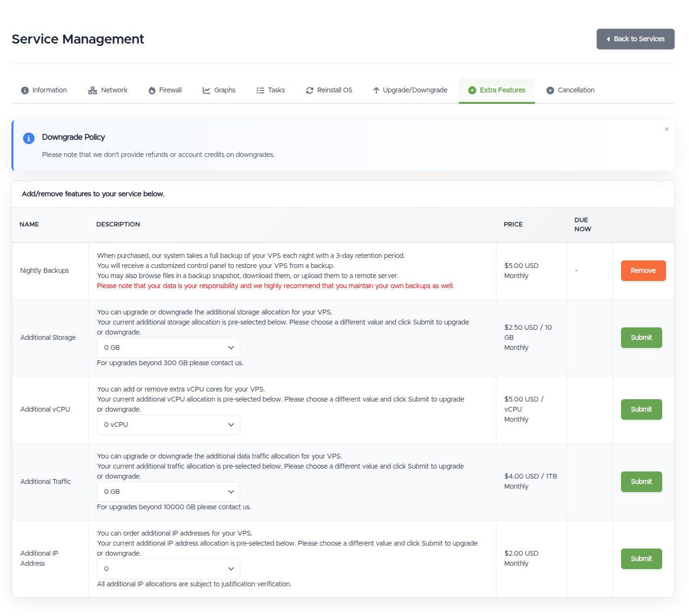Open the Additional Traffic amount dropdown
Screen dimensions: 689x616
tap(168, 492)
